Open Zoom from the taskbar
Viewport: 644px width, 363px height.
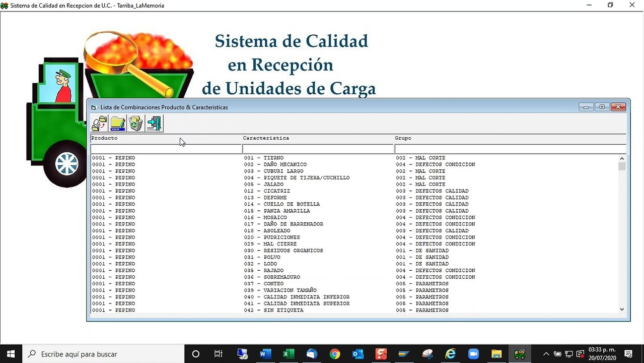[x=474, y=354]
